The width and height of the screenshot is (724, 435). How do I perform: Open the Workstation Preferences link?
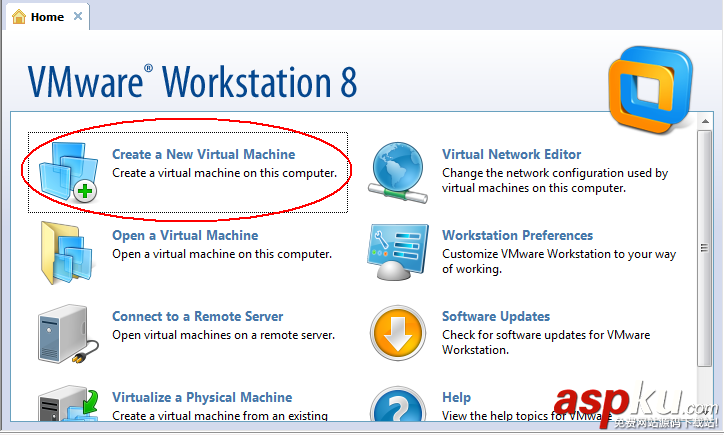point(518,235)
